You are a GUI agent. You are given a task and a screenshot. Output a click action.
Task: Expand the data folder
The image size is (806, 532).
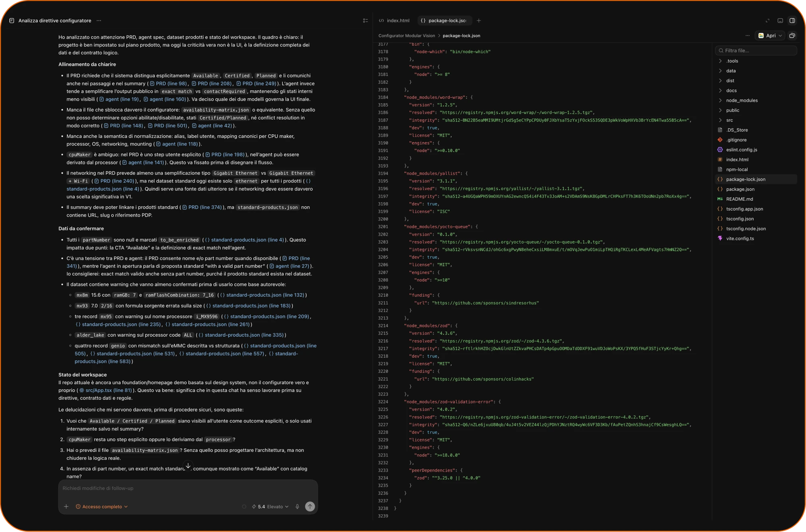click(756, 71)
